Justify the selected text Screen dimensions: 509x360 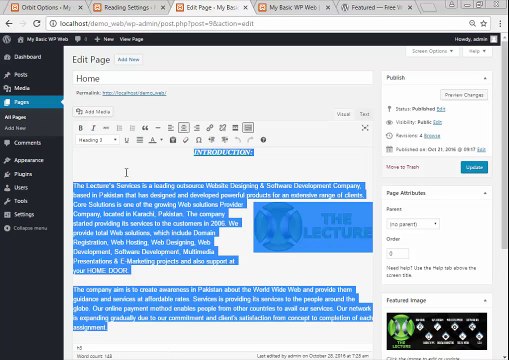click(140, 140)
